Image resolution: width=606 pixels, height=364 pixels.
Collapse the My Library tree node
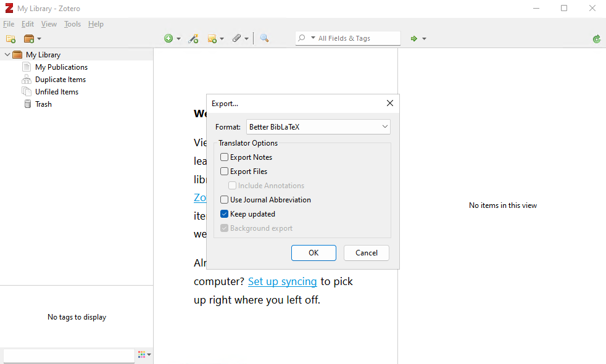click(x=7, y=54)
